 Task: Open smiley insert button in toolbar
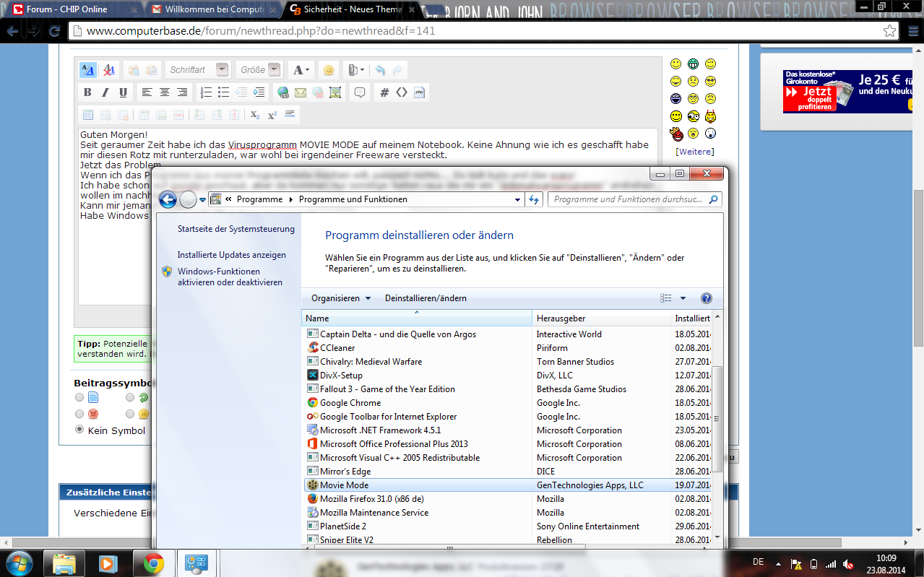tap(329, 70)
